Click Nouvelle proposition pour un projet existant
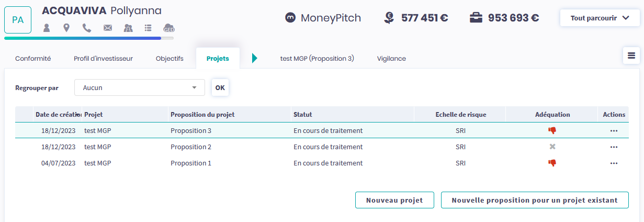The width and height of the screenshot is (644, 222). click(535, 200)
